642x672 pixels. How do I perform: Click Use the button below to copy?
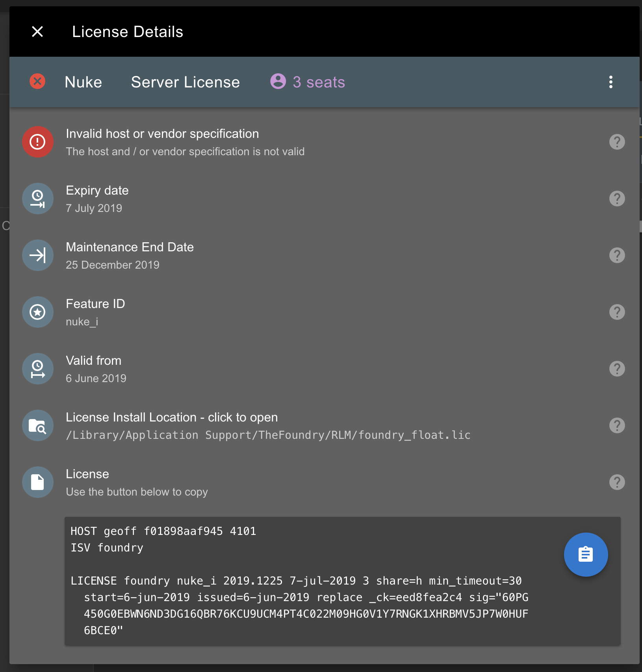(x=137, y=492)
